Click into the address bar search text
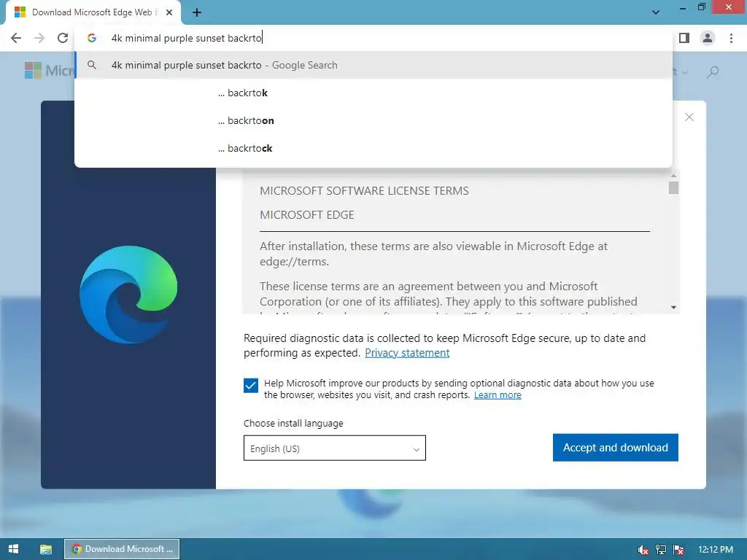This screenshot has height=560, width=747. click(x=186, y=38)
